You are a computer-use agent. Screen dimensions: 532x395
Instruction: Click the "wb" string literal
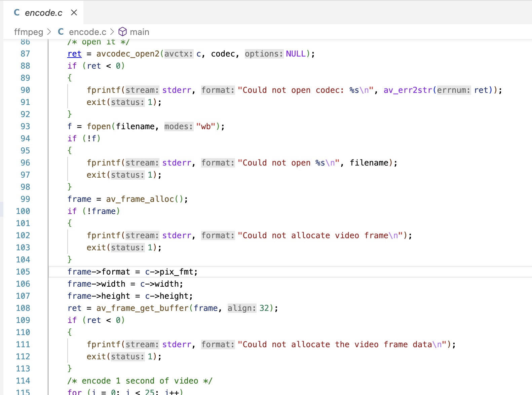[x=206, y=127]
